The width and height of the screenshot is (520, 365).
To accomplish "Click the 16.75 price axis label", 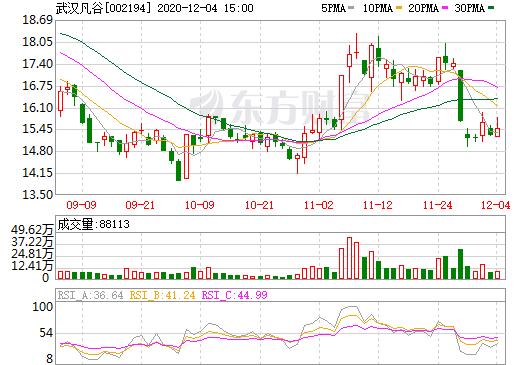I will [37, 86].
